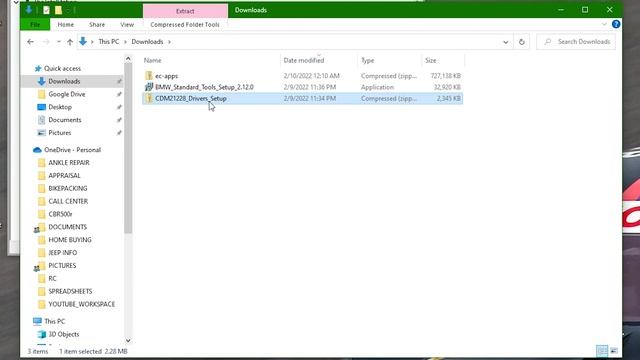Click the Properties quick access toolbar icon
The width and height of the screenshot is (640, 360).
pos(46,10)
